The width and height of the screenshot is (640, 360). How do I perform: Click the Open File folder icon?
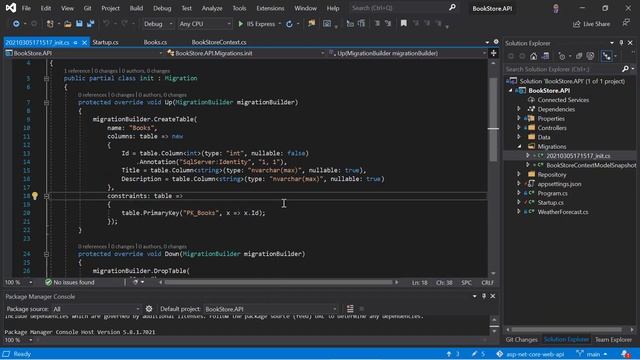tap(68, 24)
